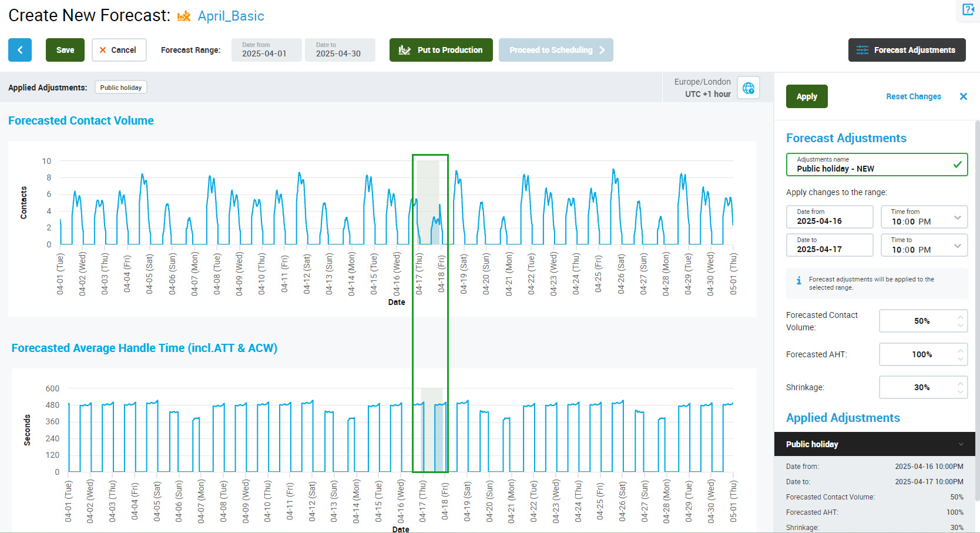Click the info icon about adjustments
This screenshot has width=980, height=533.
(798, 281)
